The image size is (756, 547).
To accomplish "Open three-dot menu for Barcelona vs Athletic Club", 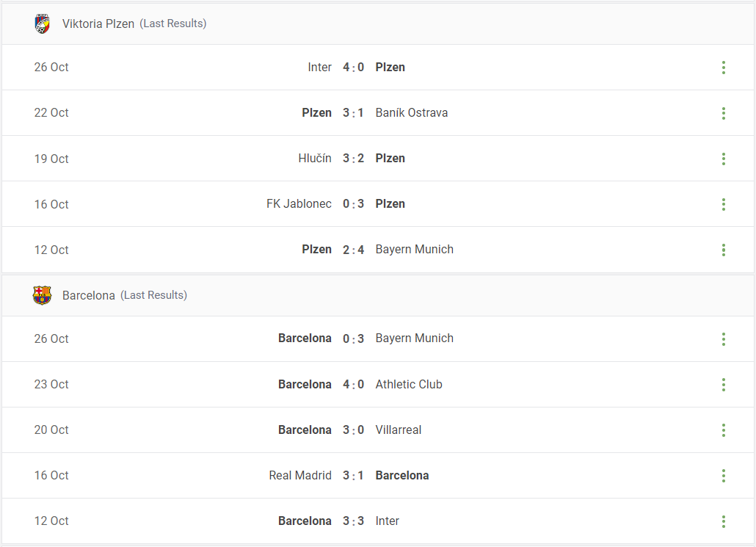I will [723, 385].
